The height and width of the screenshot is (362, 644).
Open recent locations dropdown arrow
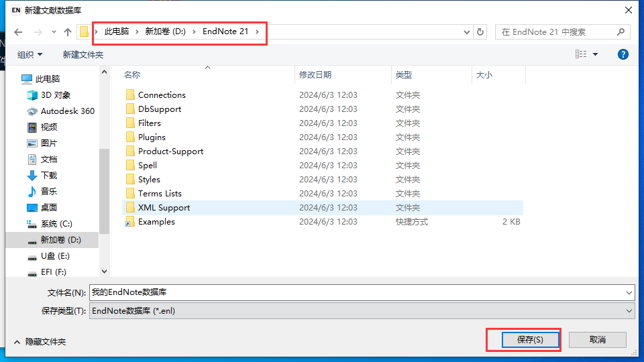tap(54, 32)
